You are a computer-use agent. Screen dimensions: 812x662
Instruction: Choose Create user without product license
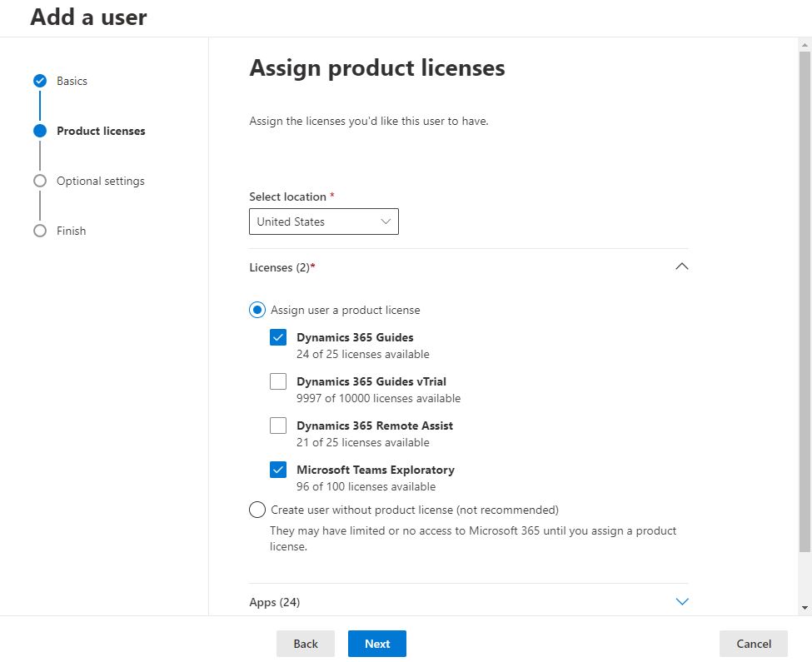(257, 509)
